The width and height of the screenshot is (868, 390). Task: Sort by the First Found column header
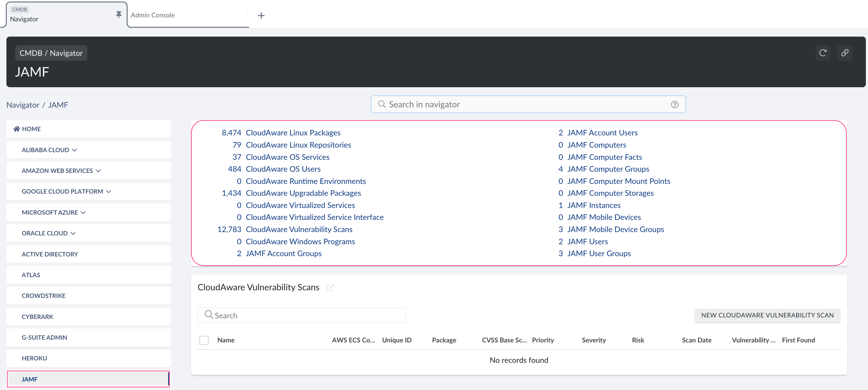tap(798, 340)
